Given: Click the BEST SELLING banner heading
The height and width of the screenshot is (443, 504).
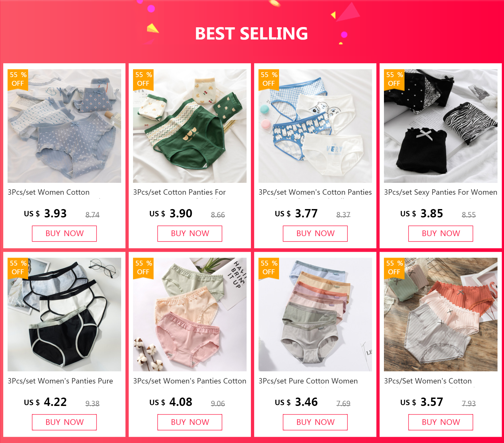Looking at the screenshot, I should pyautogui.click(x=251, y=34).
